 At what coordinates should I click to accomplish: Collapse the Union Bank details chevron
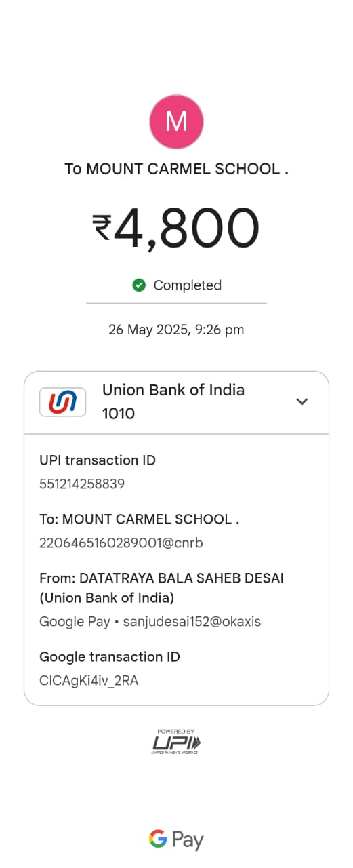tap(302, 401)
